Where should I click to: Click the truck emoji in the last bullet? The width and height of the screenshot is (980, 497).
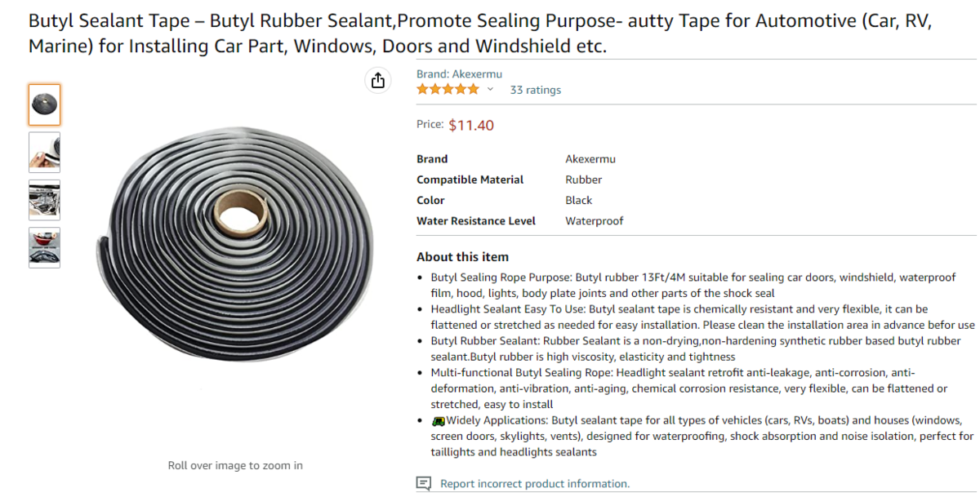pos(439,420)
